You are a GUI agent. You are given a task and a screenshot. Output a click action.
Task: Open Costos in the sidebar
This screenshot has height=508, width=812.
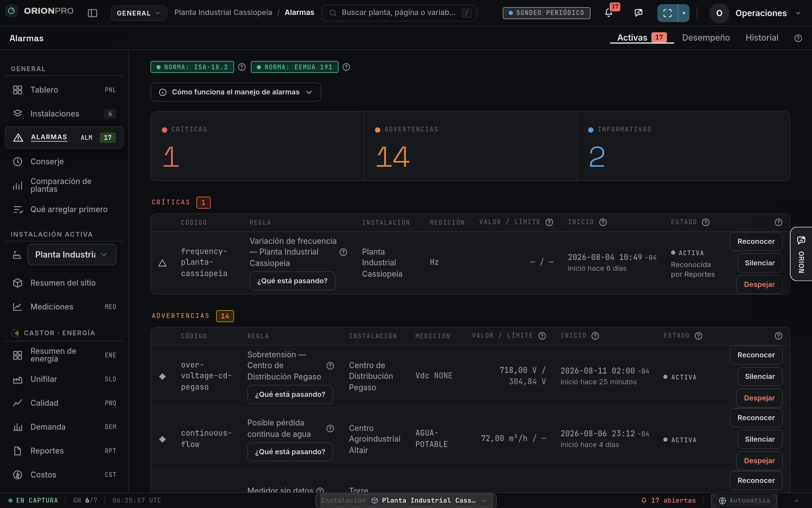[64, 475]
